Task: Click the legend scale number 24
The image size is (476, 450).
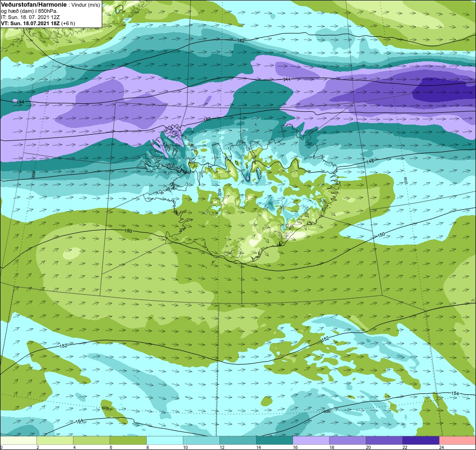Action: (442, 447)
